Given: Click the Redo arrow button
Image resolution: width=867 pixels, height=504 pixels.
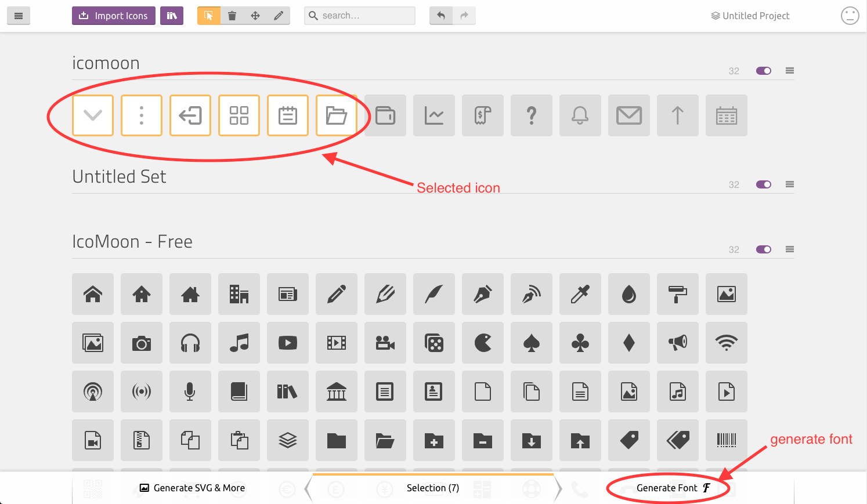Looking at the screenshot, I should (464, 16).
